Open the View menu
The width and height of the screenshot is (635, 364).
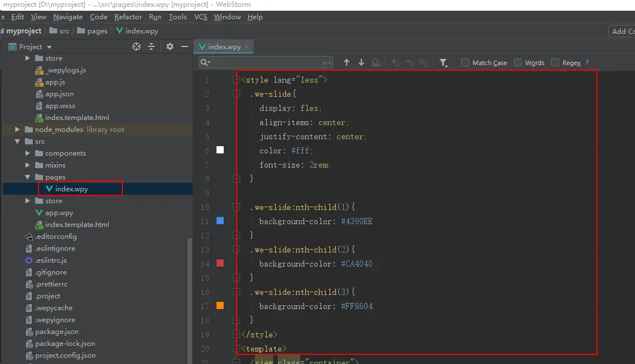point(39,17)
